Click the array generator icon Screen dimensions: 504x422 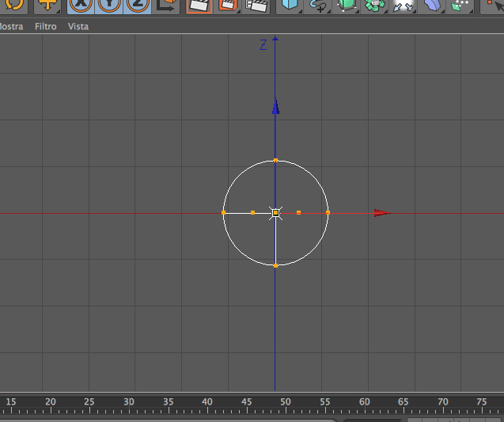[374, 5]
